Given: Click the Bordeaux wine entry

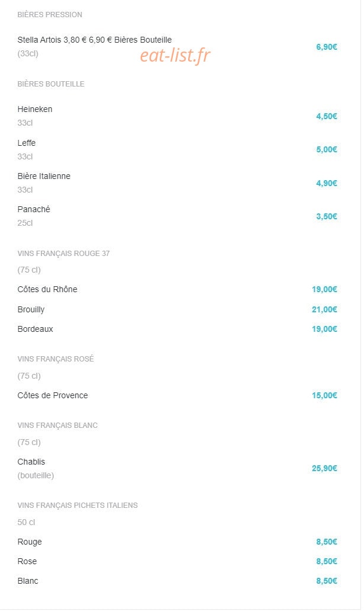Looking at the screenshot, I should pyautogui.click(x=177, y=329).
